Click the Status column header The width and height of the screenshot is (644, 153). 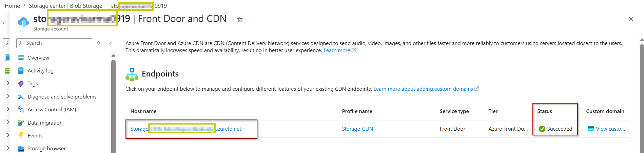click(x=544, y=111)
